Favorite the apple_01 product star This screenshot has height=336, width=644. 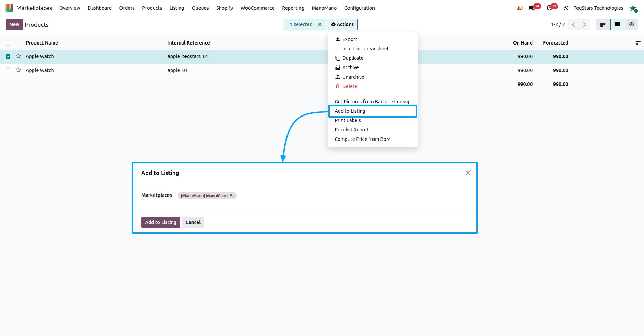18,70
